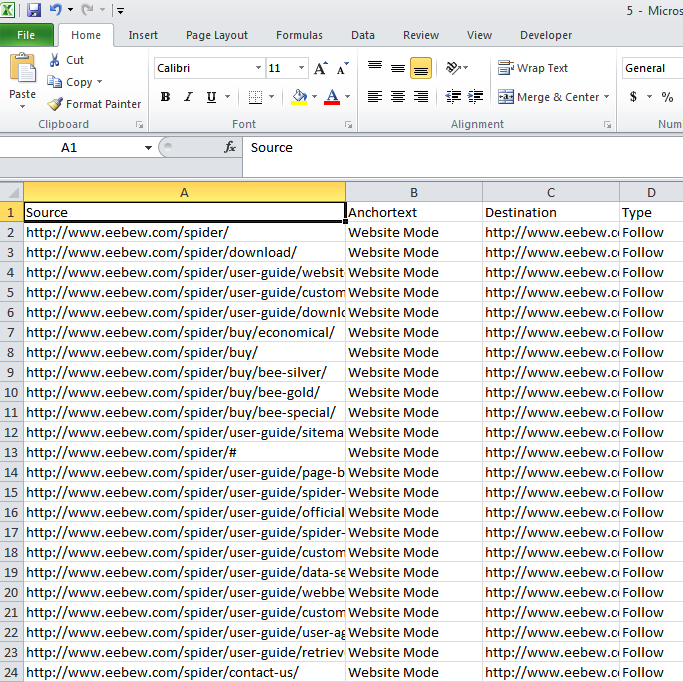The width and height of the screenshot is (683, 682).
Task: Click Increase Font Size icon
Action: (x=321, y=68)
